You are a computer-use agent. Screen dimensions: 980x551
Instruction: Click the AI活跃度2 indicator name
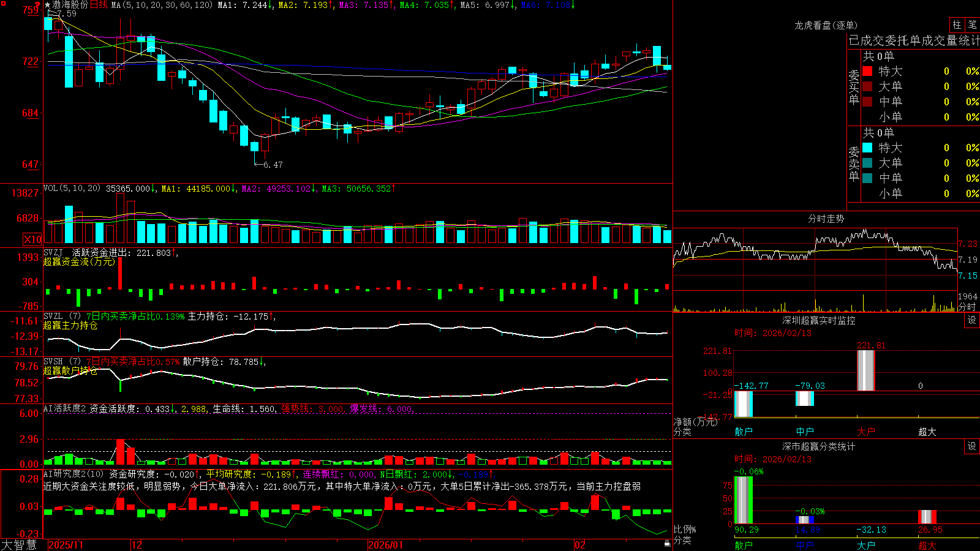click(64, 408)
